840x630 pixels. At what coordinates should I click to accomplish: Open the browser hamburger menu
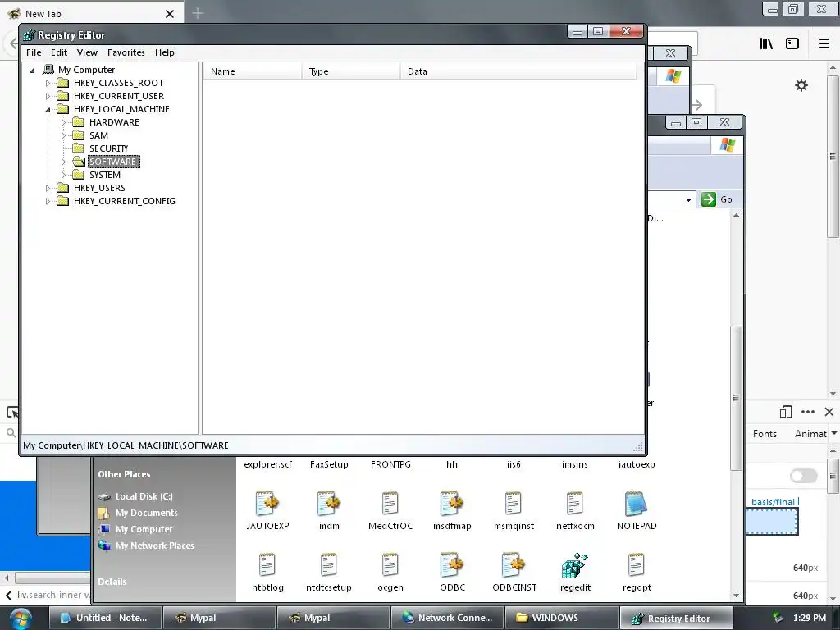pos(824,44)
